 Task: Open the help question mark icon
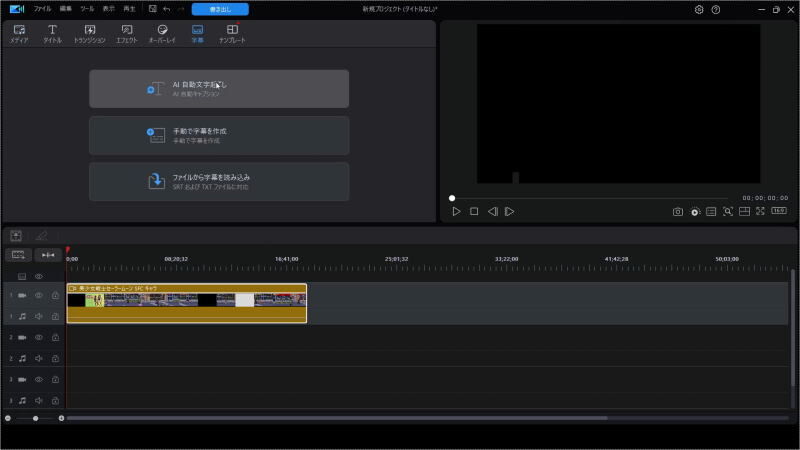click(716, 10)
